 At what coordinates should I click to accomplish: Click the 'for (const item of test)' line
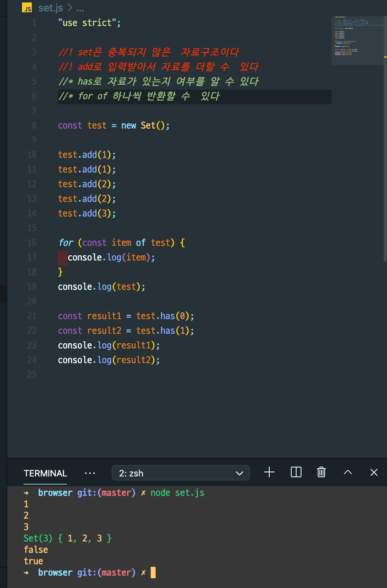click(x=122, y=243)
